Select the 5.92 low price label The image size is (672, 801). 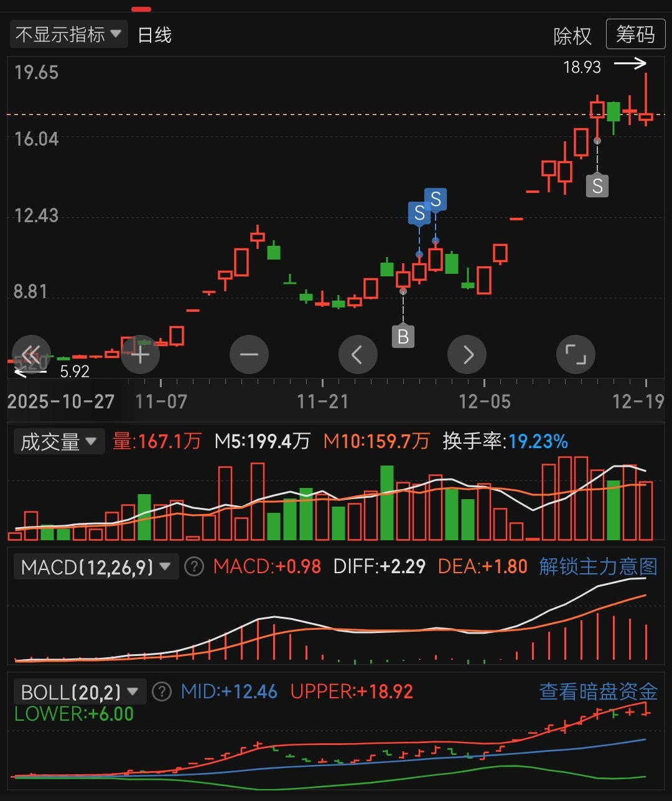pos(75,372)
